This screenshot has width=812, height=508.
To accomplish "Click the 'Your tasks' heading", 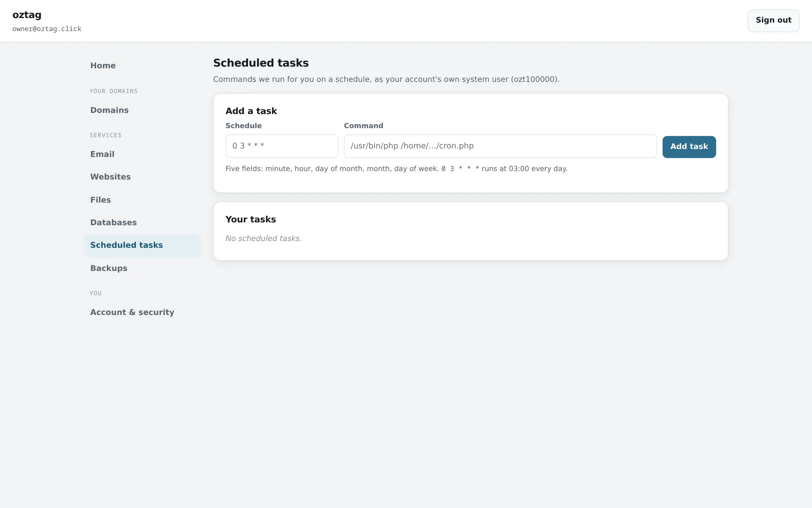I will point(250,219).
